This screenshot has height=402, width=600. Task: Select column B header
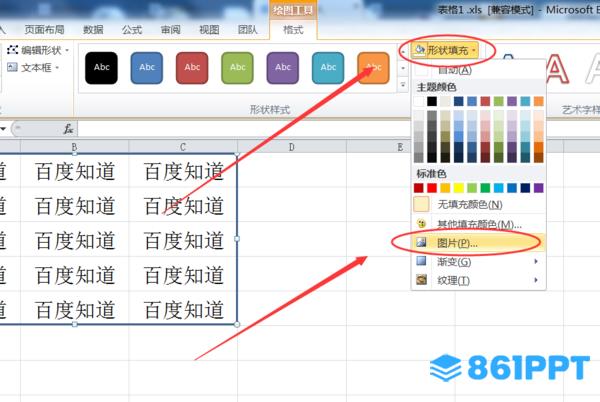tap(74, 147)
